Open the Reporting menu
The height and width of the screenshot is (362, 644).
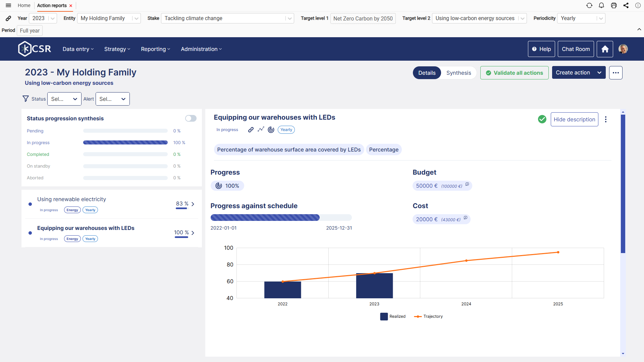pyautogui.click(x=155, y=49)
